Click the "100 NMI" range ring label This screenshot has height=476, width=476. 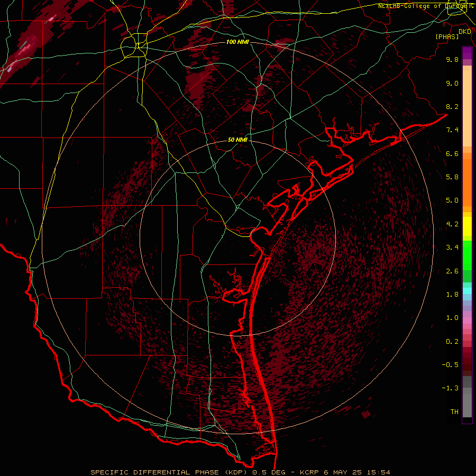coord(237,42)
